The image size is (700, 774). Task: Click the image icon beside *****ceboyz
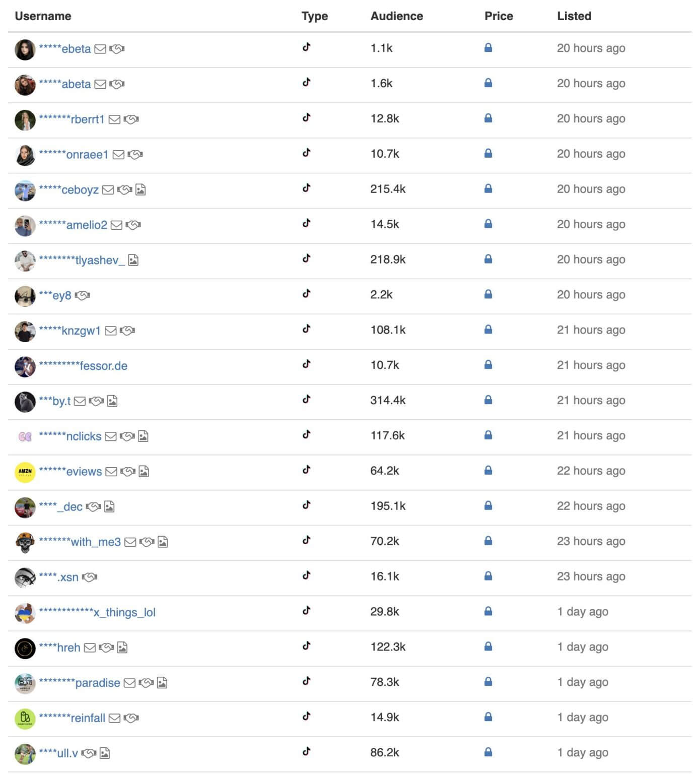(x=141, y=190)
